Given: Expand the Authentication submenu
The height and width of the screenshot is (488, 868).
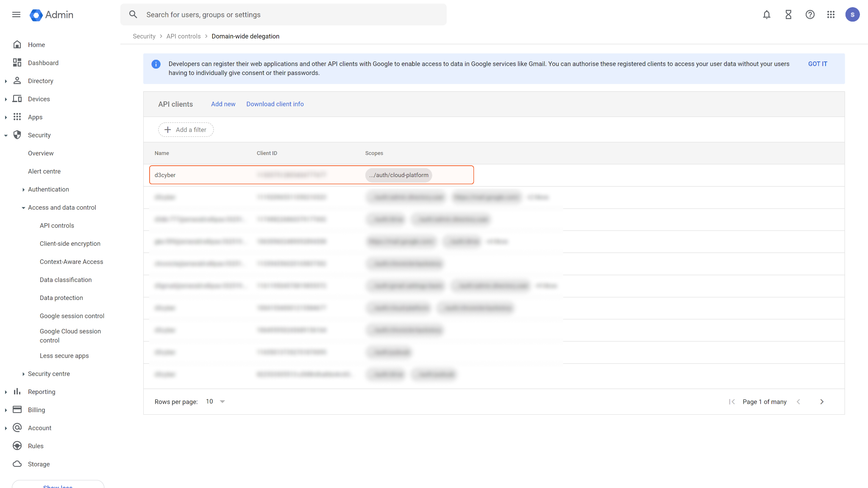Looking at the screenshot, I should [23, 190].
